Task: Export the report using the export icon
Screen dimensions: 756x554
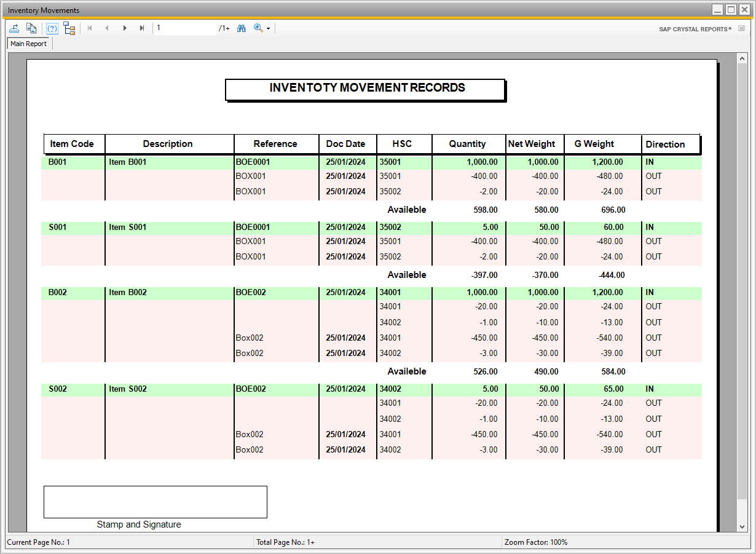Action: pos(14,28)
